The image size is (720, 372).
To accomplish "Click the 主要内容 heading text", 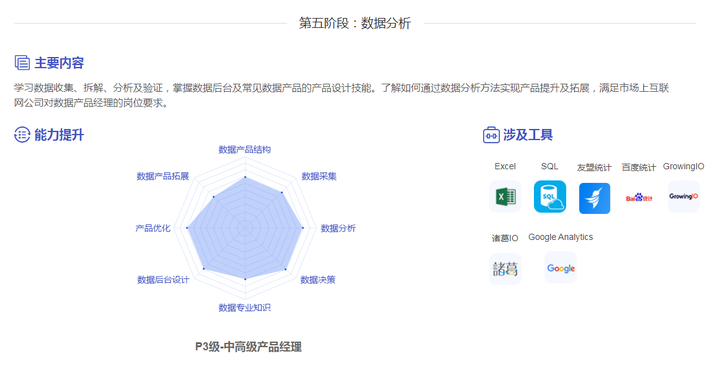I will click(59, 63).
